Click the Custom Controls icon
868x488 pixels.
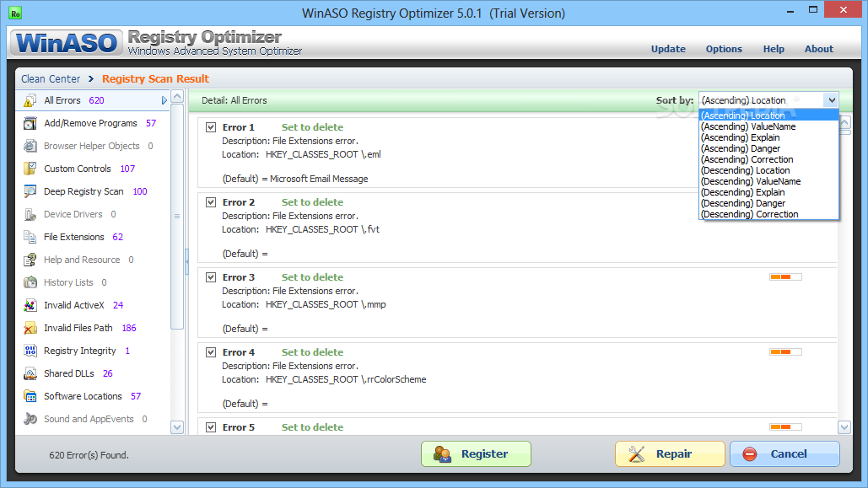coord(30,169)
